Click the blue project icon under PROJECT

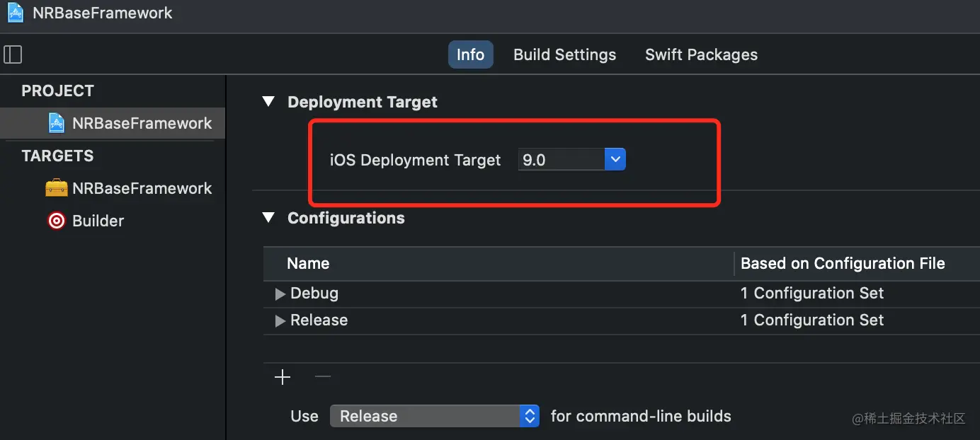pyautogui.click(x=57, y=123)
